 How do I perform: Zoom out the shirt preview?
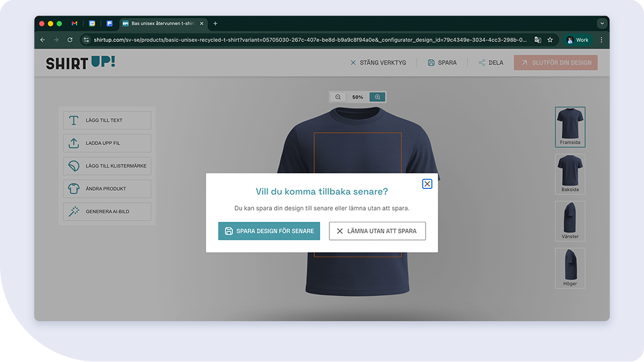pos(338,97)
